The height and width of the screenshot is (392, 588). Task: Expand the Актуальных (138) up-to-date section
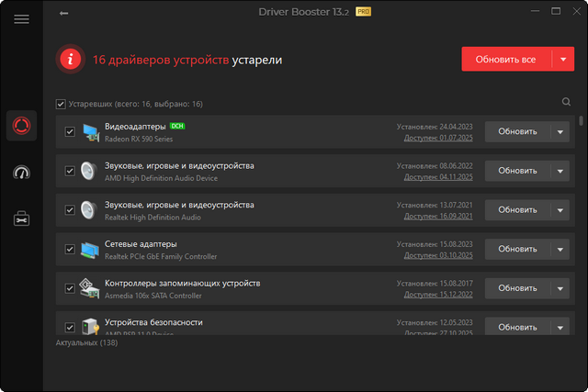tap(86, 343)
